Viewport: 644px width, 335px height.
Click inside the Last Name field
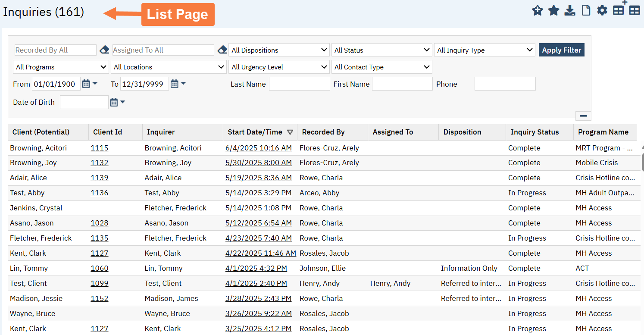299,83
